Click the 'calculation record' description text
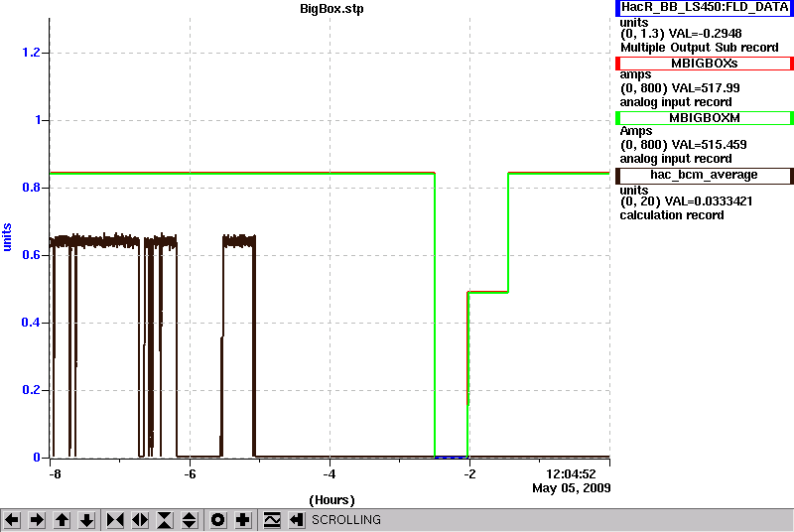The height and width of the screenshot is (532, 794). [672, 215]
